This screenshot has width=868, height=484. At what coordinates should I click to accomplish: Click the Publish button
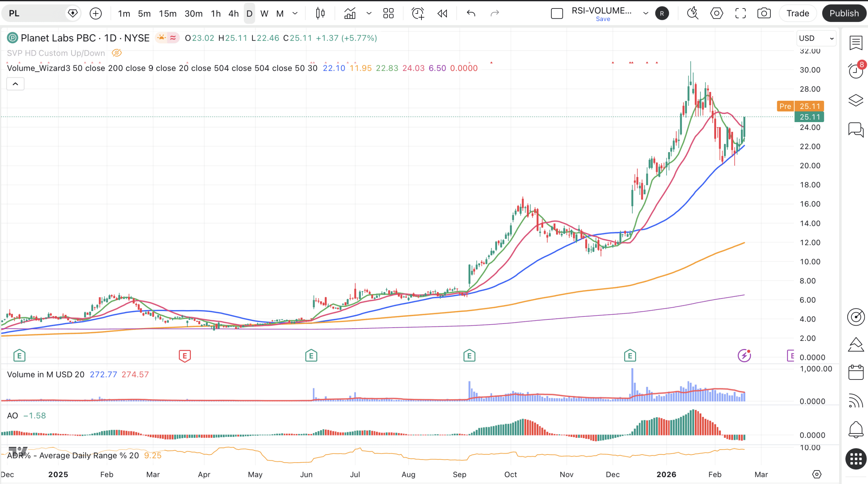[x=844, y=14]
